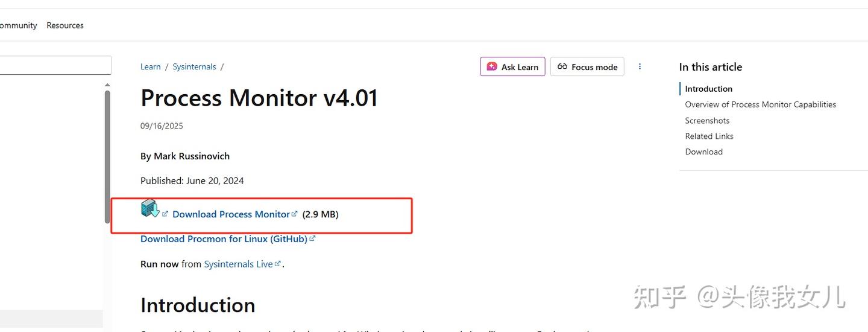
Task: Click external link icon next to Sysinternals Live
Action: [x=277, y=263]
